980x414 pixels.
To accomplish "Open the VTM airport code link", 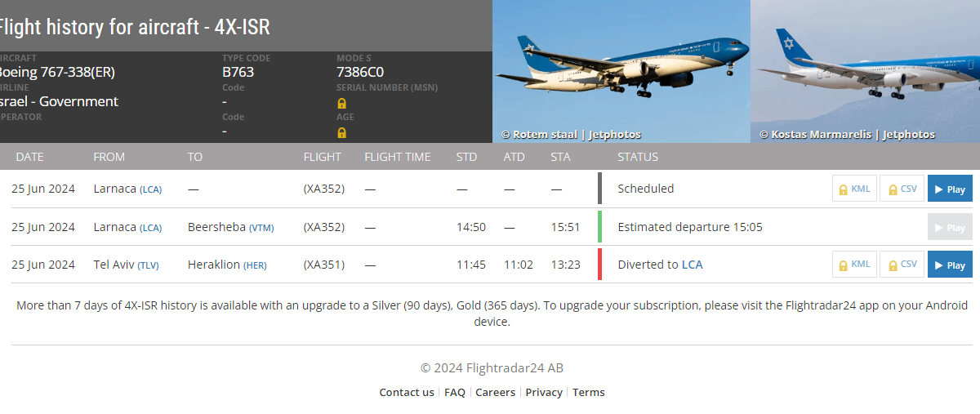I will (x=261, y=228).
